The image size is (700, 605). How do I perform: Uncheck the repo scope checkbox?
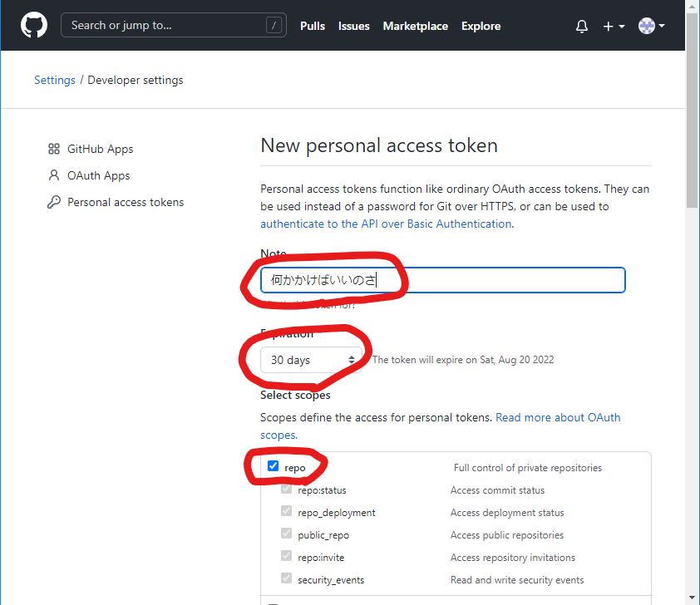click(x=273, y=467)
